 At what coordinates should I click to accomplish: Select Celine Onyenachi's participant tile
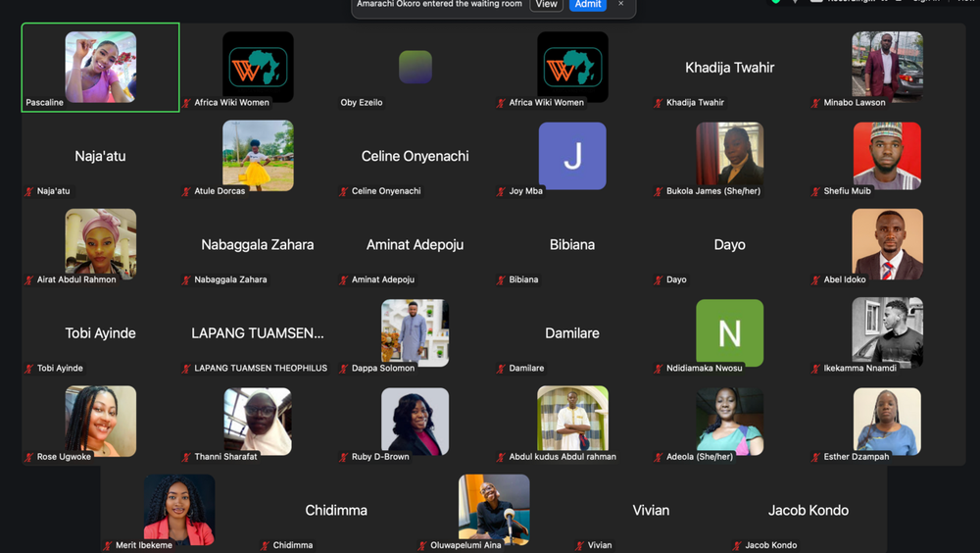pyautogui.click(x=415, y=156)
